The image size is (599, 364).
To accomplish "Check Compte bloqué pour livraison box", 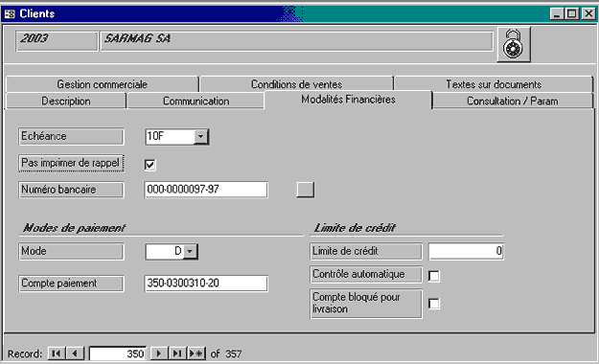I will pos(434,304).
